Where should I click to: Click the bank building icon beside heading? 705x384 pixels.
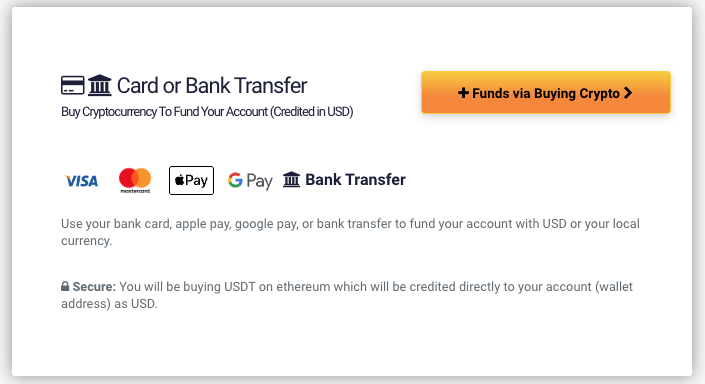pyautogui.click(x=99, y=85)
